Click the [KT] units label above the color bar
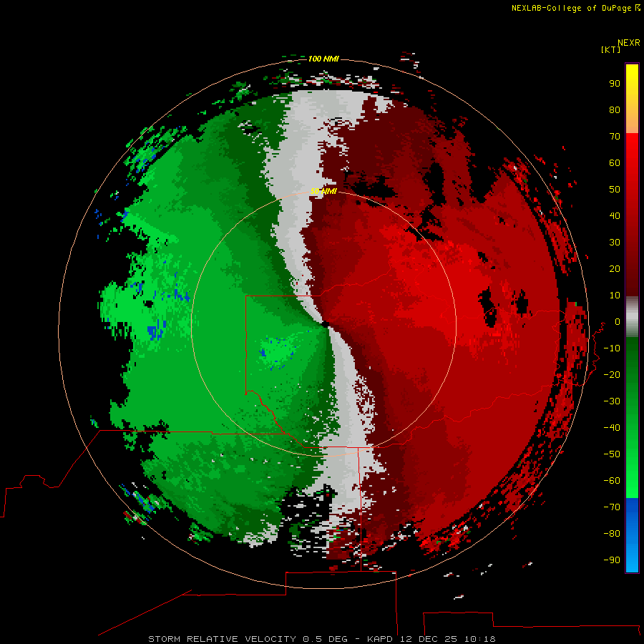 pyautogui.click(x=610, y=49)
